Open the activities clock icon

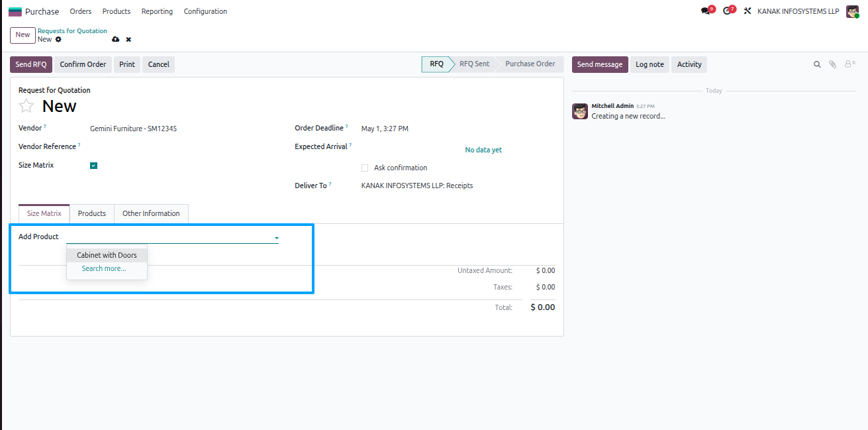(x=727, y=11)
